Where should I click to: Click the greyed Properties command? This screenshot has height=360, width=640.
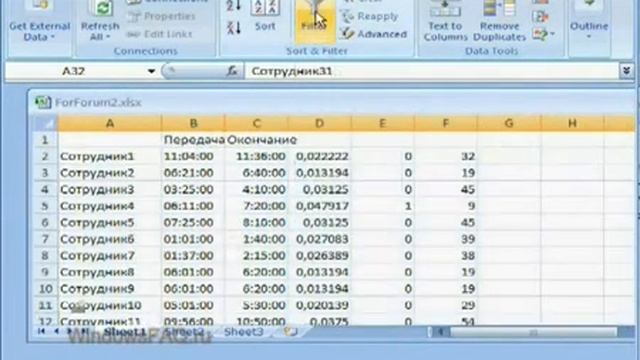tap(162, 16)
